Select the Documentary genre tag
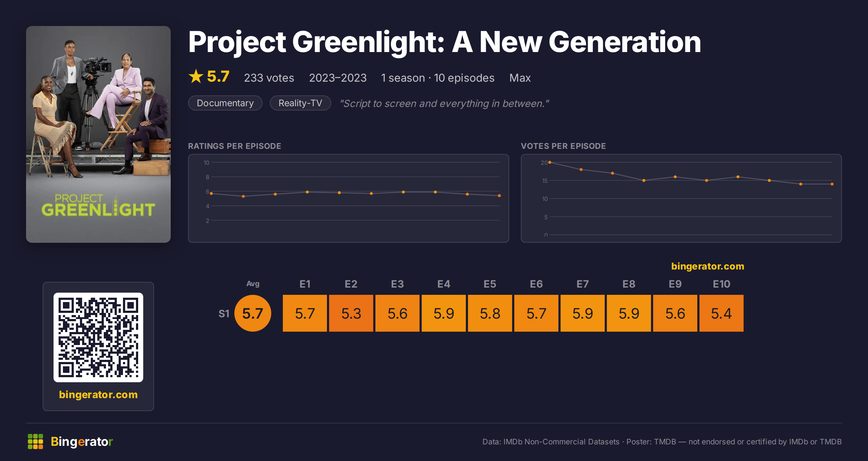The width and height of the screenshot is (868, 461). [225, 103]
